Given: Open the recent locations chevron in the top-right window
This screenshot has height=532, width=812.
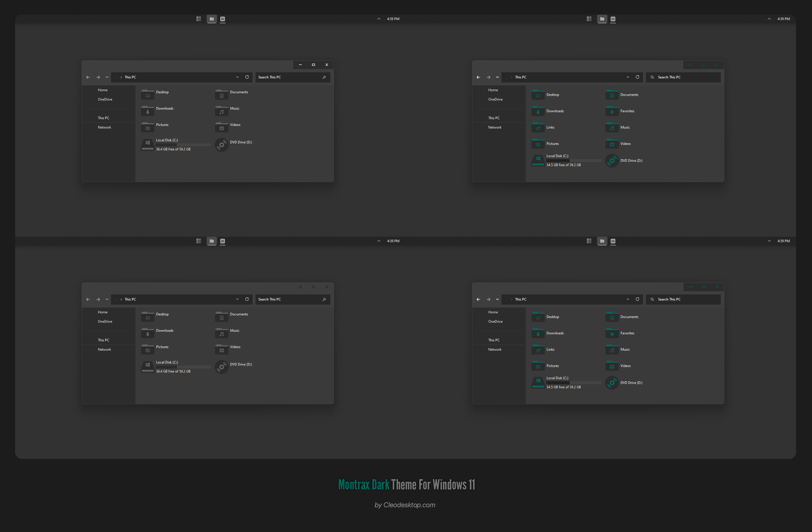Looking at the screenshot, I should [497, 77].
